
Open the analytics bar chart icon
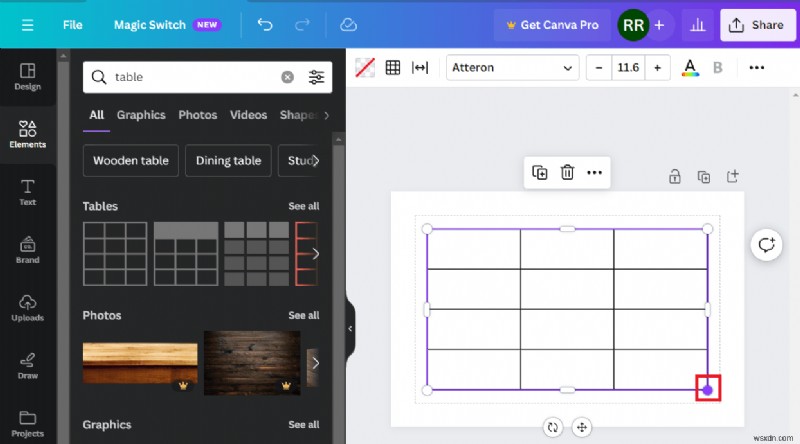[697, 25]
